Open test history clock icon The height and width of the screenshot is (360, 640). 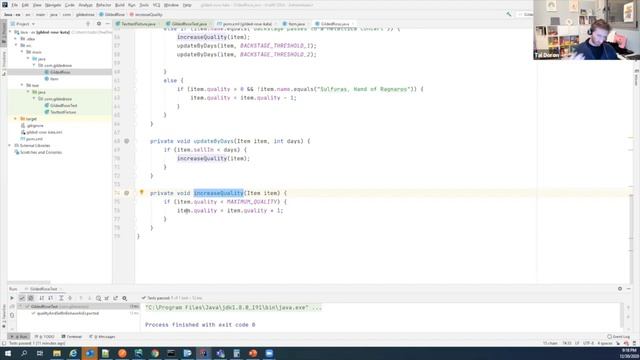point(98,298)
